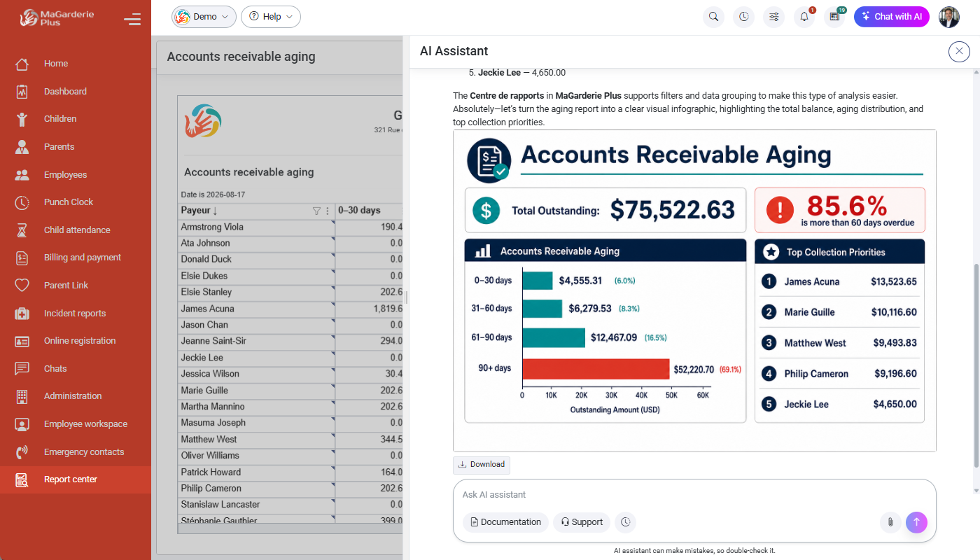Viewport: 980px width, 560px height.
Task: Open Documentation from the AI chat box
Action: 505,522
